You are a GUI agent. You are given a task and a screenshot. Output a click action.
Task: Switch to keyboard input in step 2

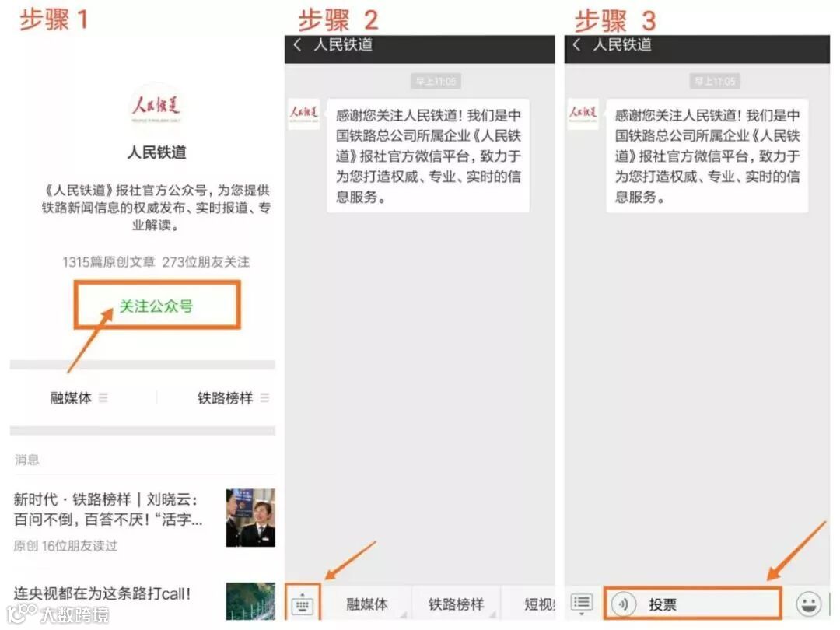tap(303, 604)
